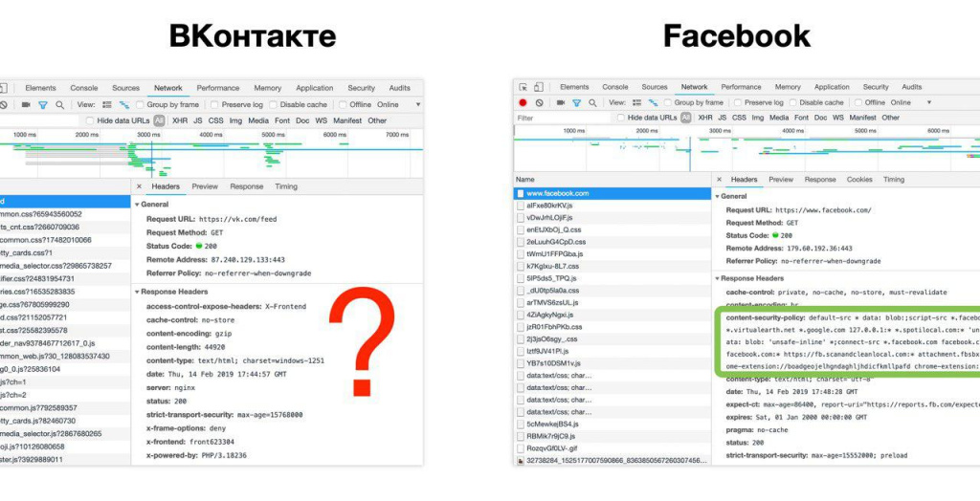Select the All filter in Facebook DevTools

pyautogui.click(x=686, y=118)
